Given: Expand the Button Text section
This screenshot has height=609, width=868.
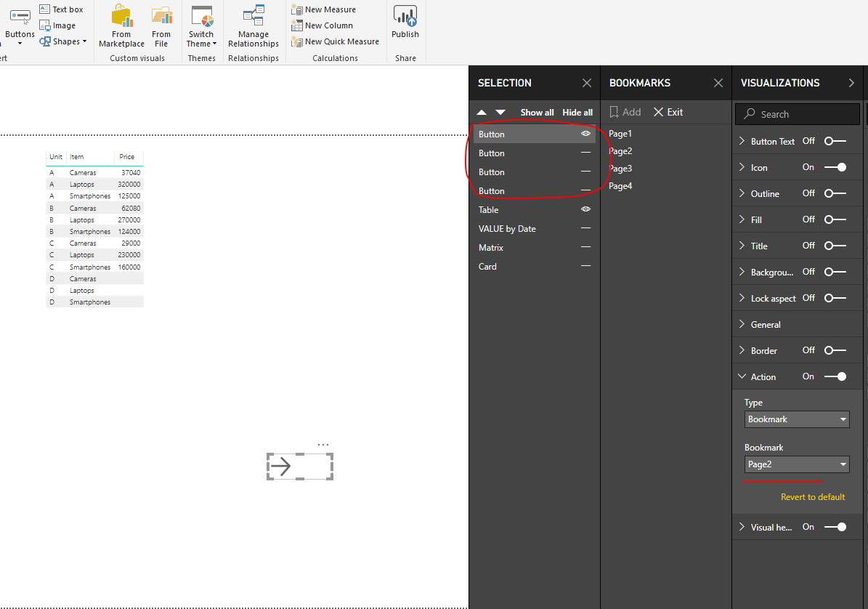Looking at the screenshot, I should (742, 141).
